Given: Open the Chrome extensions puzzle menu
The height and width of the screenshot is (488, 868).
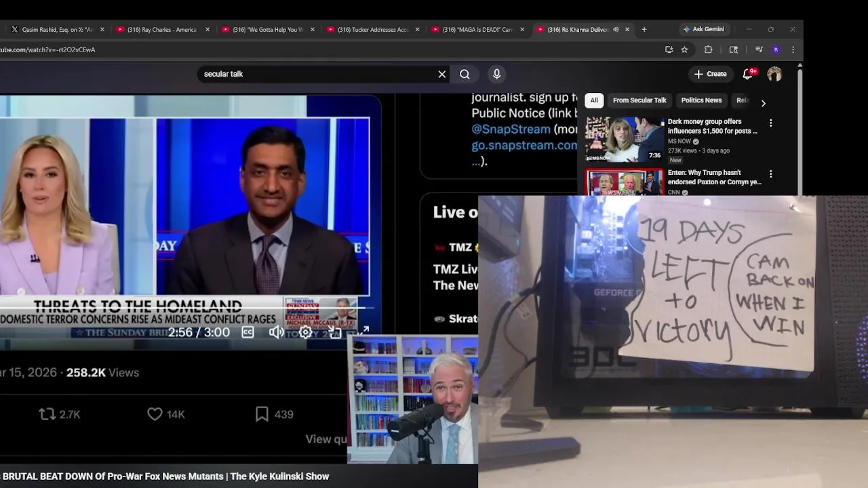Looking at the screenshot, I should tap(709, 49).
